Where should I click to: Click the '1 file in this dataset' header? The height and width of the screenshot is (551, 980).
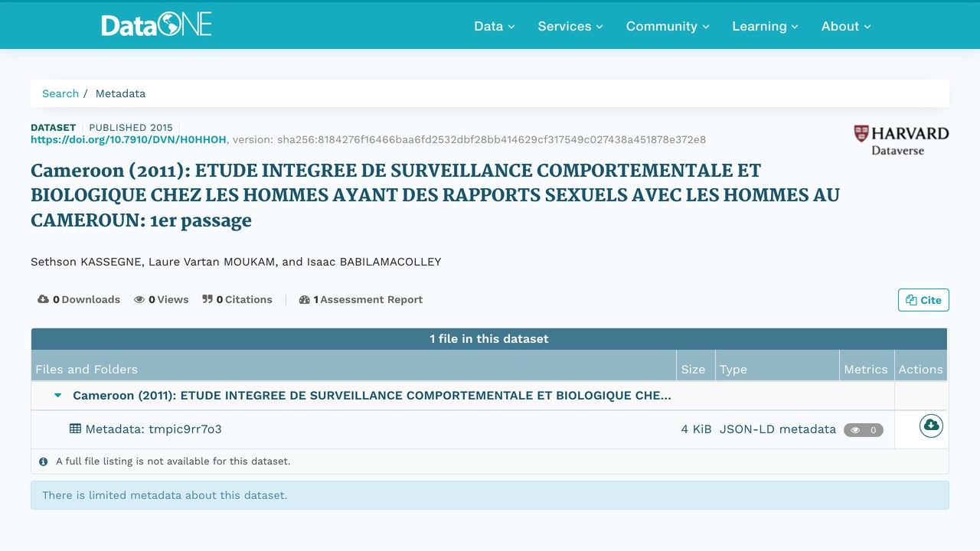point(489,339)
